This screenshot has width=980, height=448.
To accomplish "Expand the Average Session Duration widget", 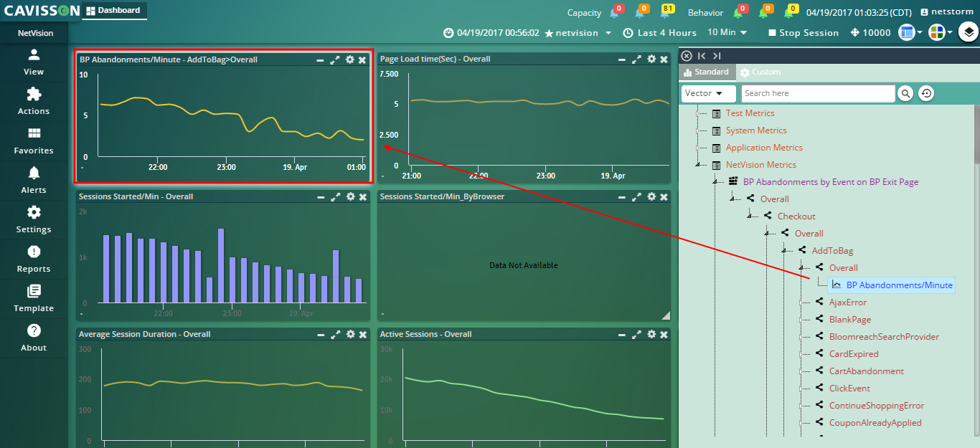I will click(335, 334).
